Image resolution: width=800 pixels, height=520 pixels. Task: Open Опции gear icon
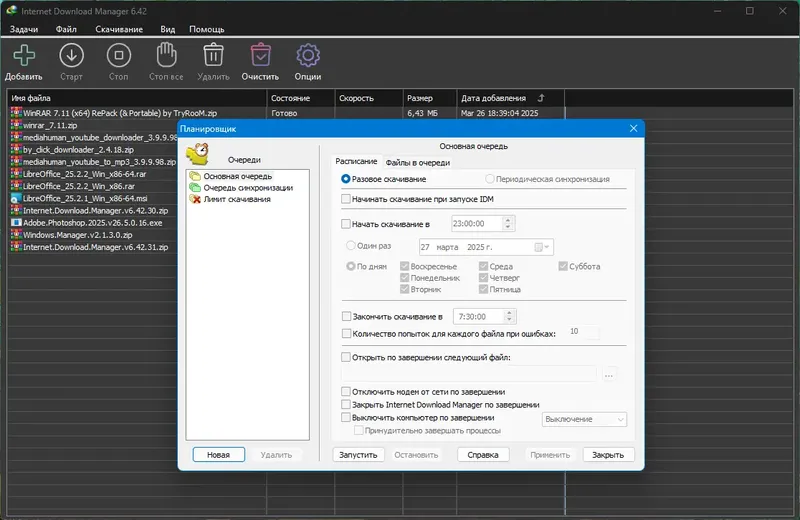click(x=308, y=55)
